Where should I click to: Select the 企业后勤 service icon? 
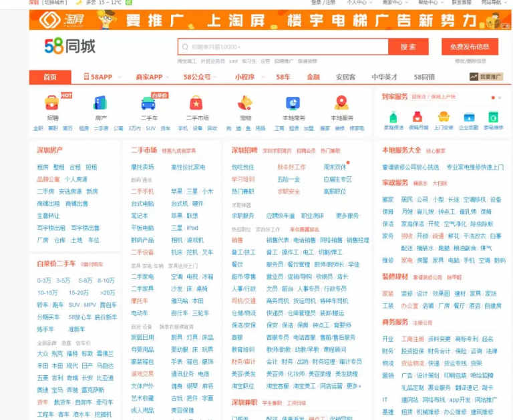tap(468, 117)
